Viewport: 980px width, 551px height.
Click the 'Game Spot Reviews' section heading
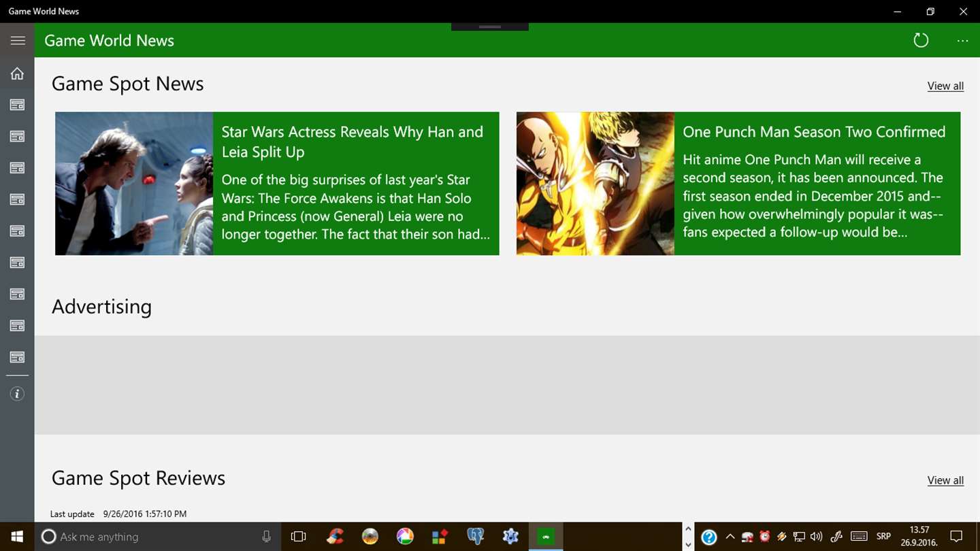pyautogui.click(x=138, y=478)
